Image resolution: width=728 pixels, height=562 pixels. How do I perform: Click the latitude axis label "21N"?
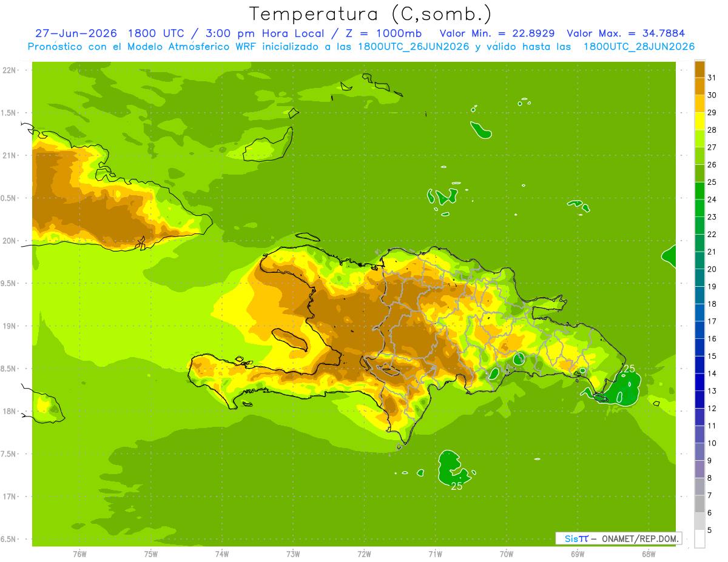click(9, 155)
